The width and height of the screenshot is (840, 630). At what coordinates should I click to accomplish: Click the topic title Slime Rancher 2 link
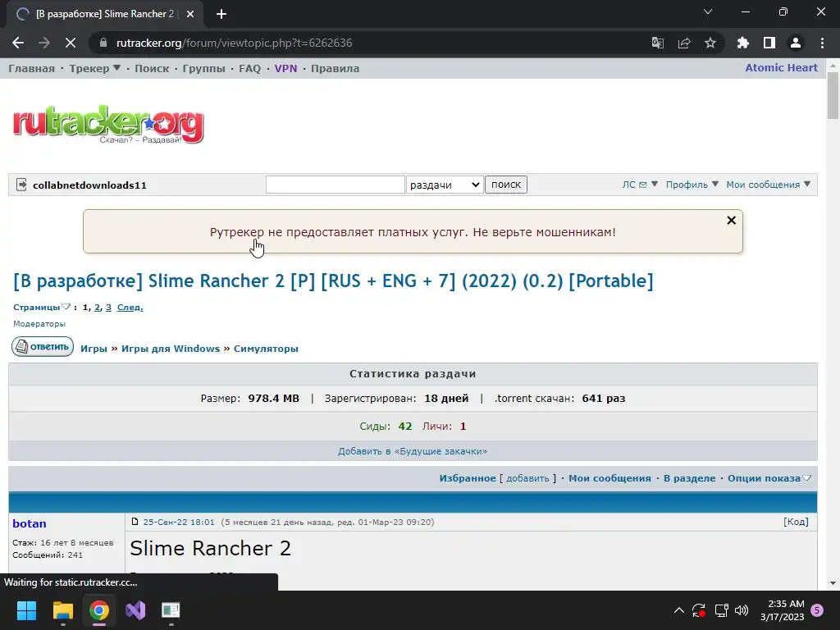pyautogui.click(x=333, y=281)
